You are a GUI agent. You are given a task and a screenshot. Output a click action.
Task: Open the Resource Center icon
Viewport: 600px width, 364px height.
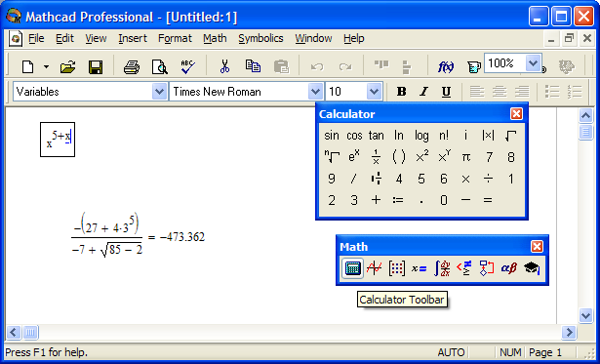pyautogui.click(x=567, y=66)
